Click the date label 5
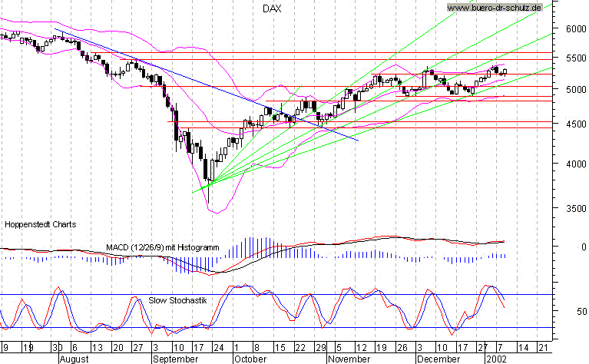Image resolution: width=589 pixels, height=364 pixels. [x=339, y=348]
